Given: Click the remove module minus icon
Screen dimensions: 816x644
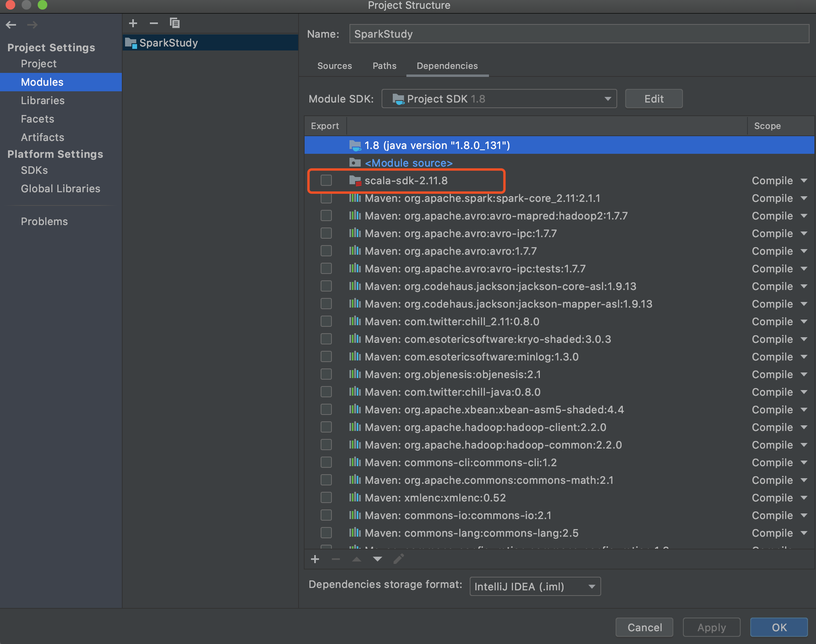Looking at the screenshot, I should point(154,23).
